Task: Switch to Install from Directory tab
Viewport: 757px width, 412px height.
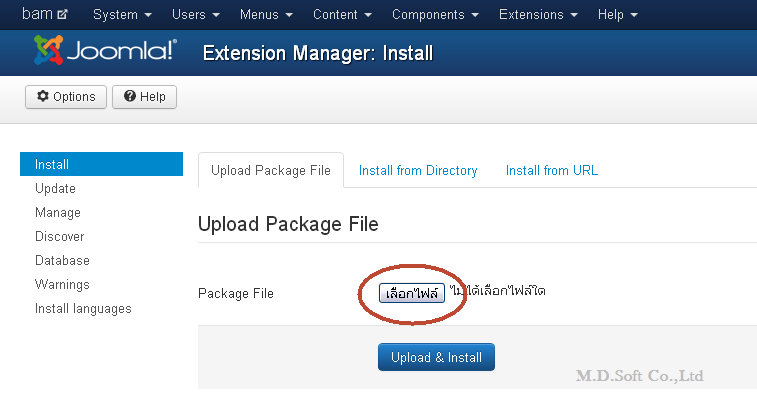Action: 418,170
